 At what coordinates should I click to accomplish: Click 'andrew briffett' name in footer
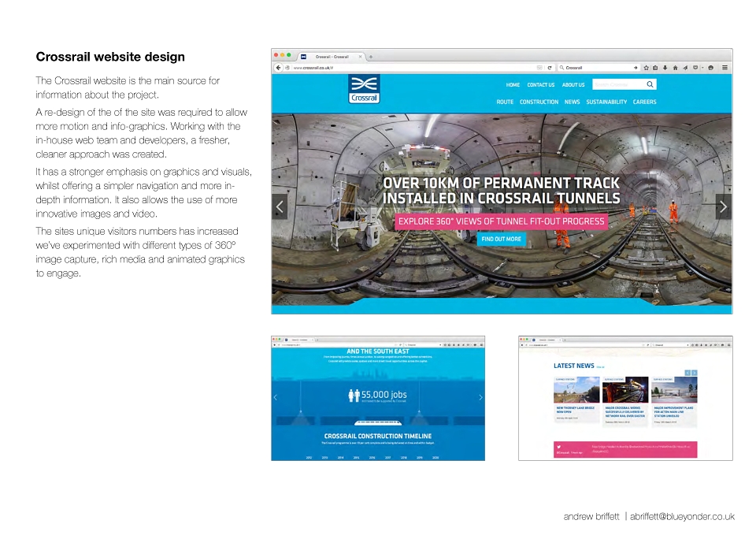[x=591, y=516]
